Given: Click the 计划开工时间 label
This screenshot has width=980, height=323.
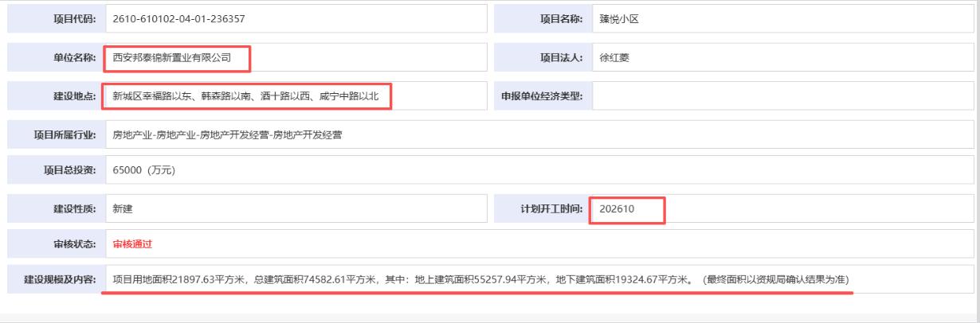Looking at the screenshot, I should 551,208.
